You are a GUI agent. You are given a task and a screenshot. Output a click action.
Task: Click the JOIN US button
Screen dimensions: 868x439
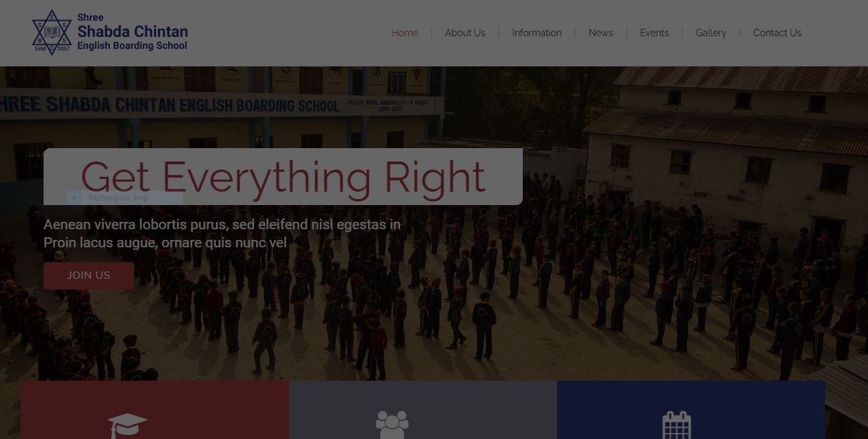88,275
